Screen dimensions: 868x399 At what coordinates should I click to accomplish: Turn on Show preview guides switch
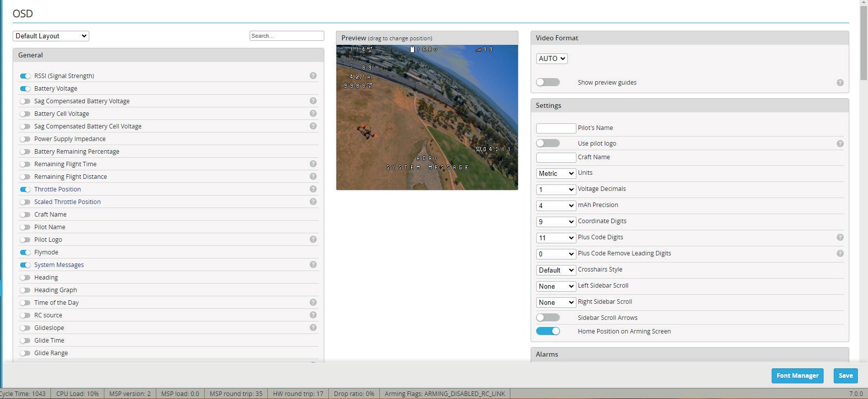(548, 82)
